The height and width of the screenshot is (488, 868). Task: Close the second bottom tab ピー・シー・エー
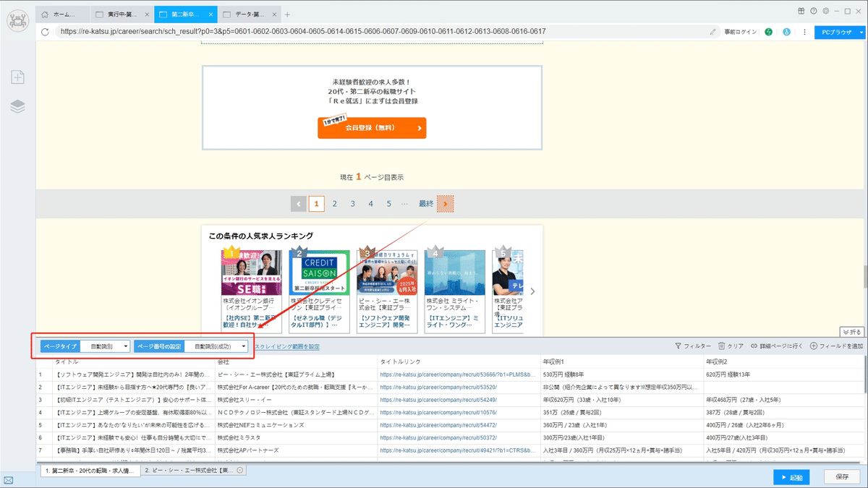(240, 470)
